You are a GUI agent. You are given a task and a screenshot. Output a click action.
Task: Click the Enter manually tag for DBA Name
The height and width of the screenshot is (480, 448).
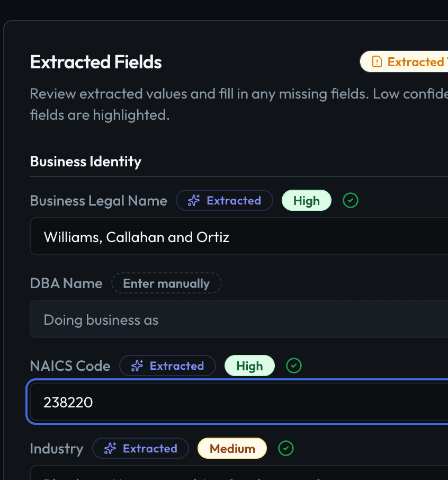166,283
